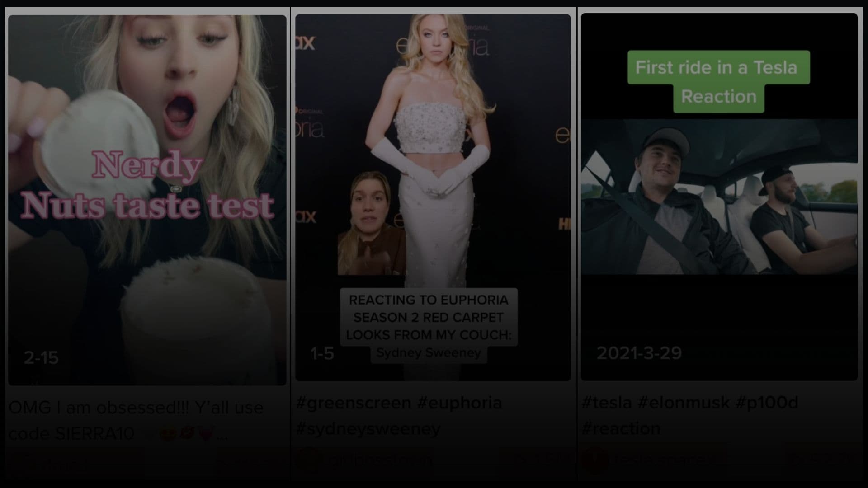The width and height of the screenshot is (868, 488).
Task: Open the #elonmusk hashtag
Action: (x=684, y=403)
